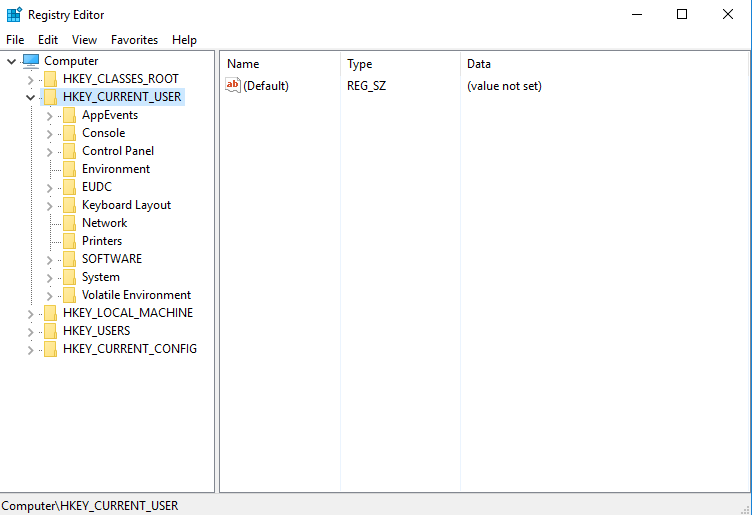Click the HKEY_CLASSES_ROOT folder icon
The height and width of the screenshot is (515, 752).
(x=50, y=79)
